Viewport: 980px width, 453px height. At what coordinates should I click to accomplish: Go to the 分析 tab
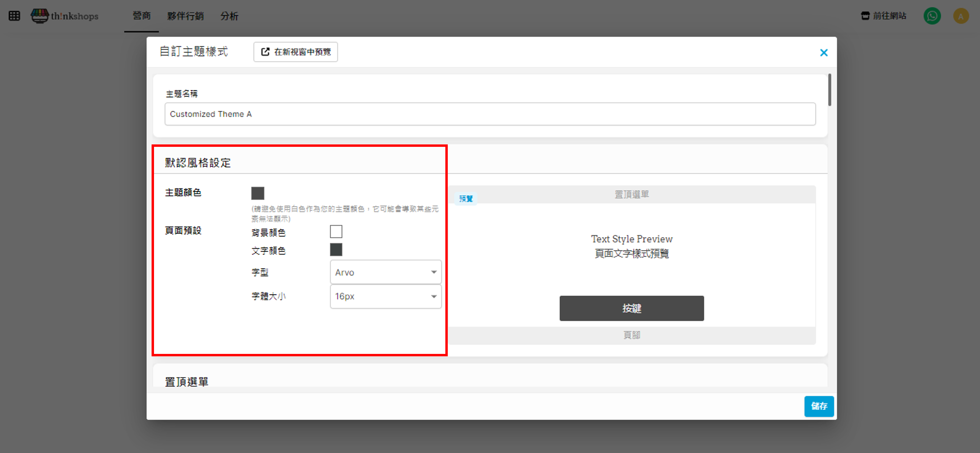(229, 16)
